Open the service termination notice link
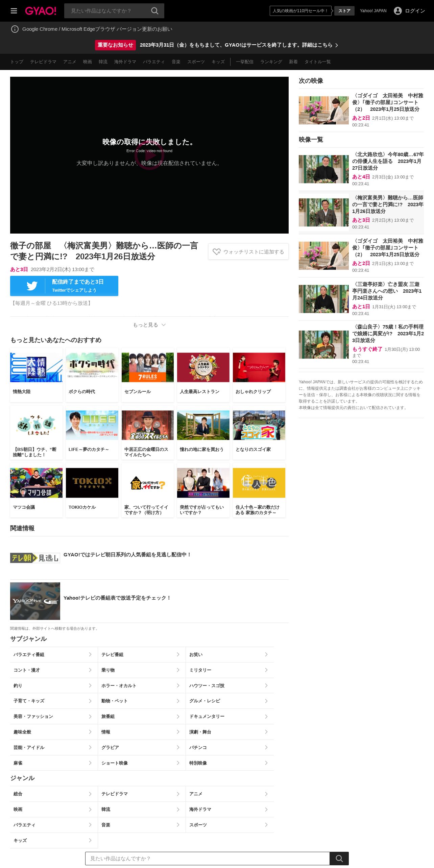 239,45
